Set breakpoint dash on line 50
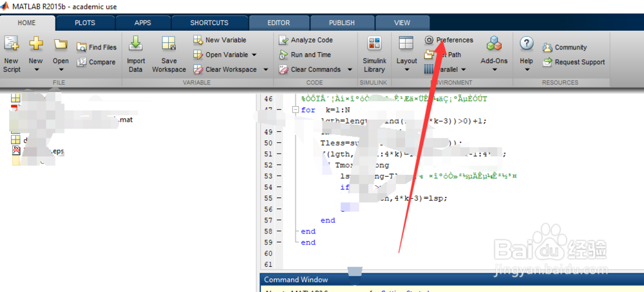The image size is (644, 292). coord(279,143)
